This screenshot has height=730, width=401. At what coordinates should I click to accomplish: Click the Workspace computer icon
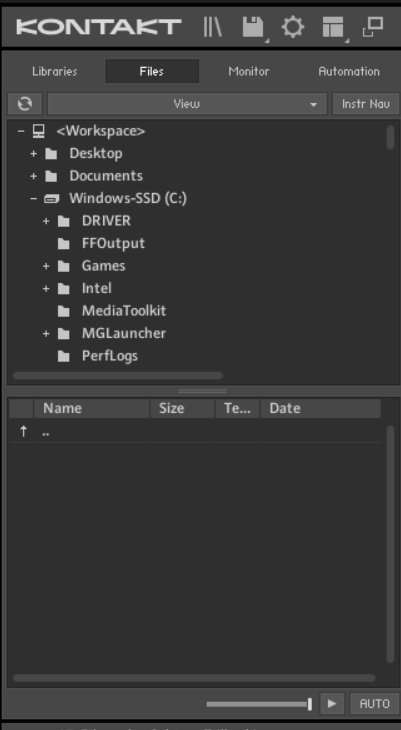tap(39, 131)
